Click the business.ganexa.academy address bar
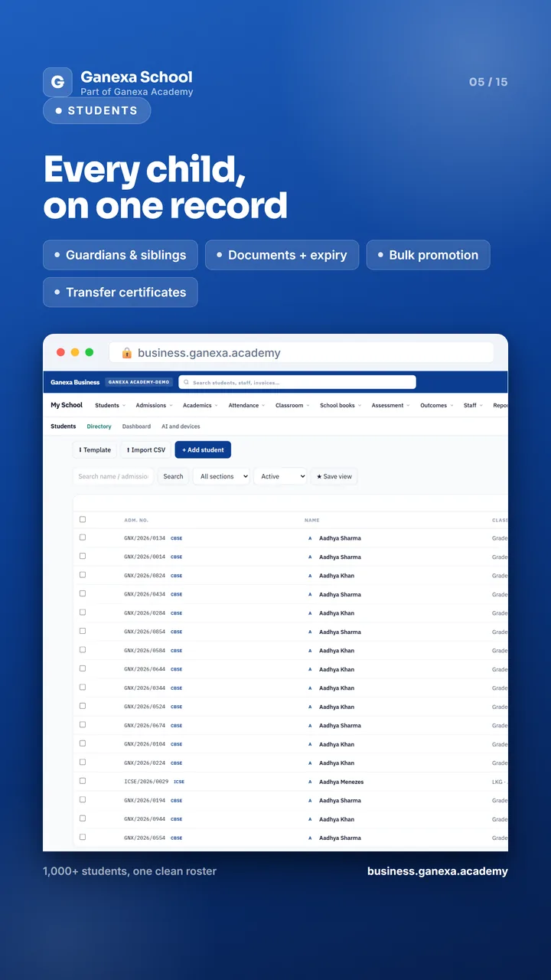 (x=301, y=353)
